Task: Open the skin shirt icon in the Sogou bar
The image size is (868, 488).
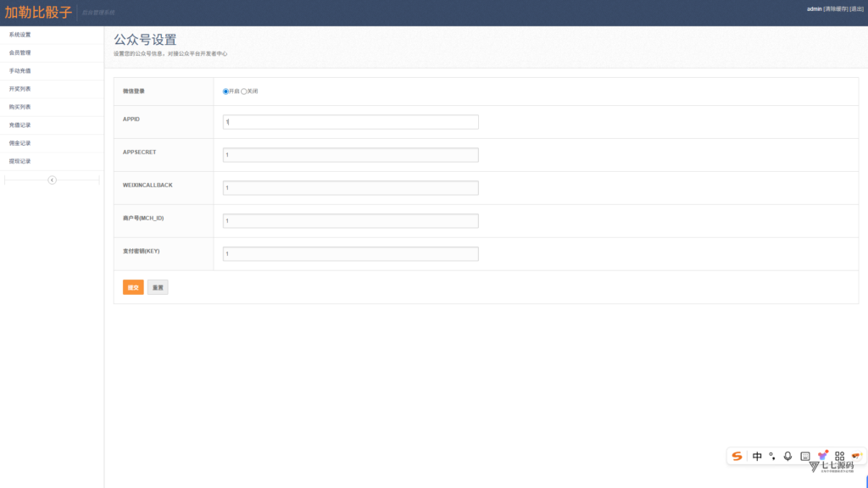Action: click(x=822, y=455)
